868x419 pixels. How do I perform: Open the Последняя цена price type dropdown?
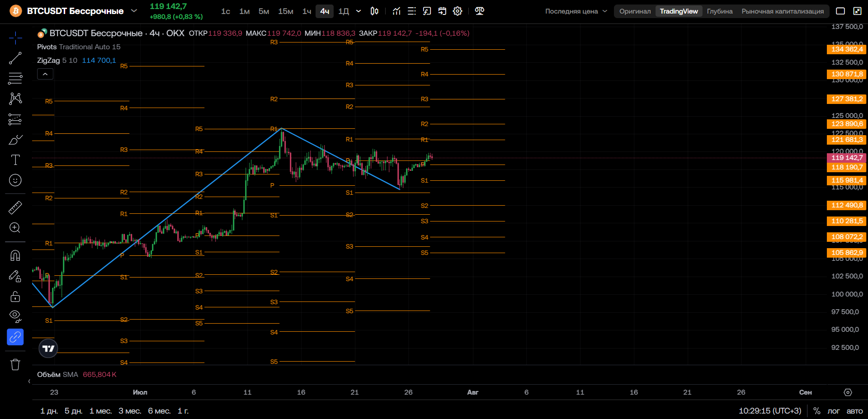[x=576, y=11]
